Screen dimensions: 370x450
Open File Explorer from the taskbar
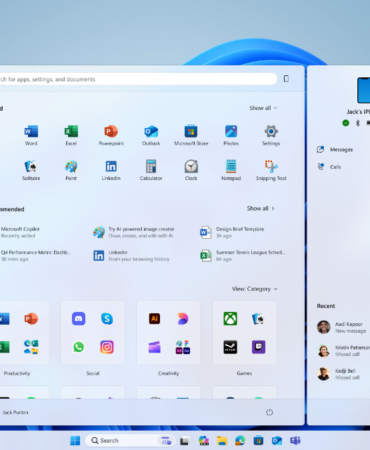222,441
